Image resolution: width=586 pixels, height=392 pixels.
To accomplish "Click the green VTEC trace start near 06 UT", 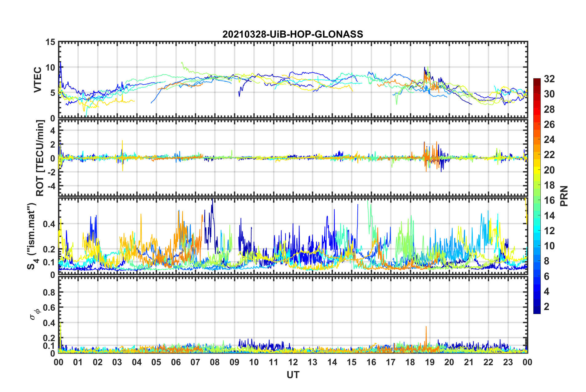I will (x=182, y=64).
